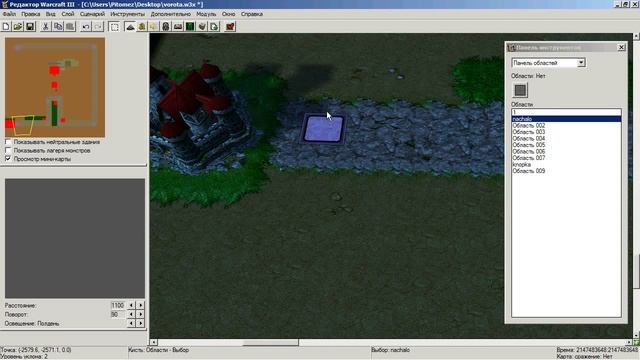
Task: Select 'Область 002' in region list
Action: coord(567,125)
